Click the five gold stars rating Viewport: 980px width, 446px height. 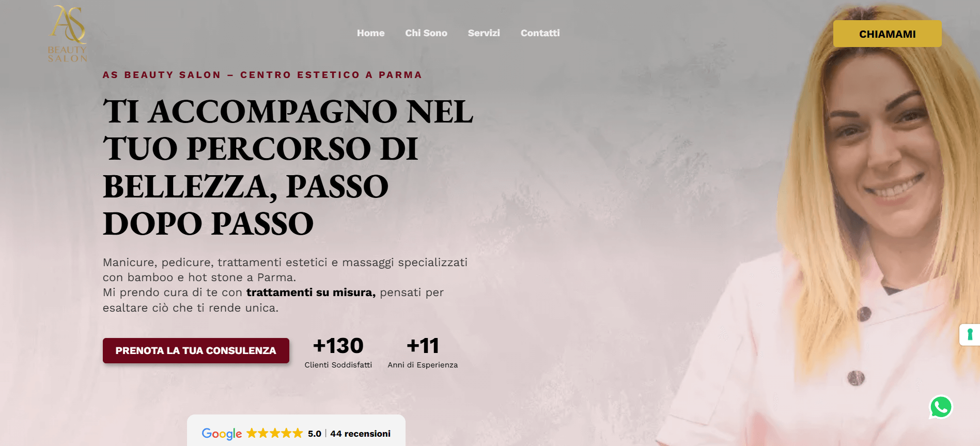click(x=274, y=433)
